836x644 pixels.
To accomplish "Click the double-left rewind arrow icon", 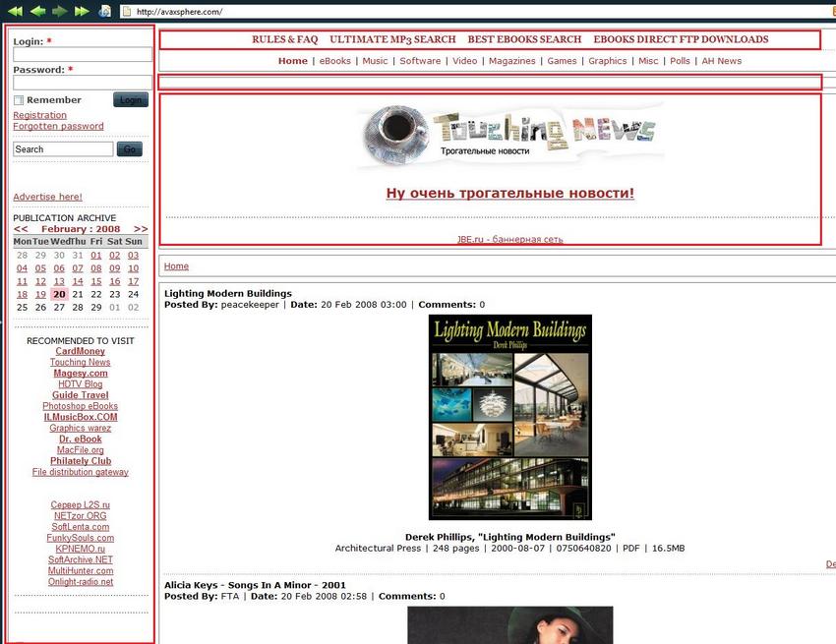I will [15, 11].
